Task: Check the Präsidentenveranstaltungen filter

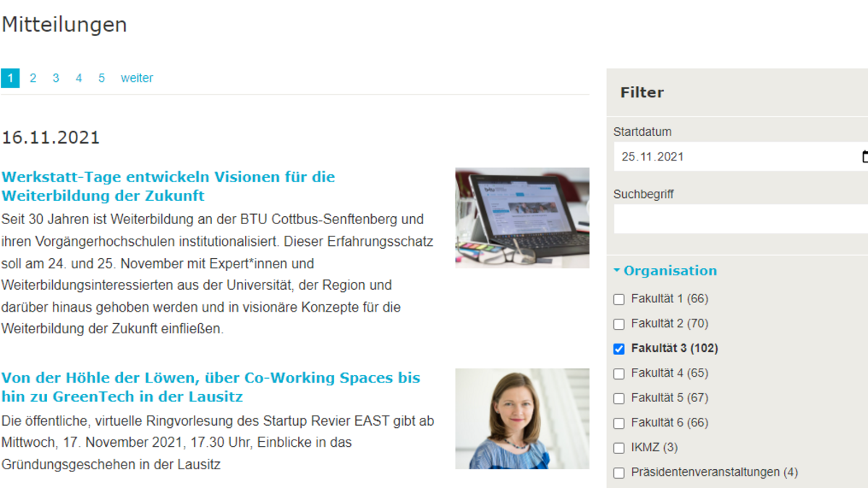Action: pos(618,473)
